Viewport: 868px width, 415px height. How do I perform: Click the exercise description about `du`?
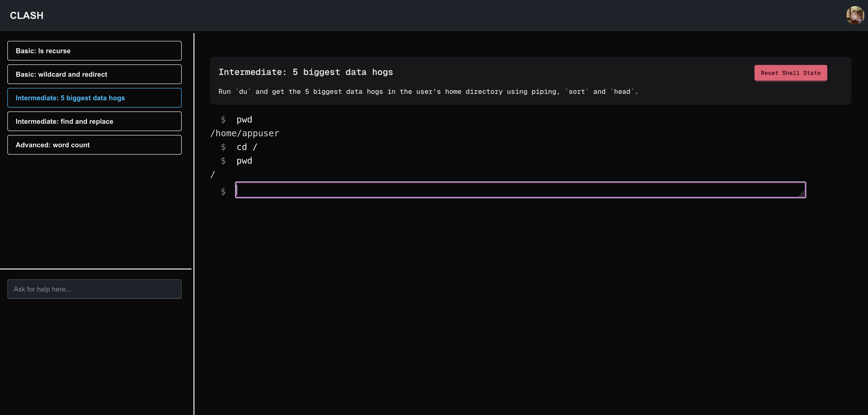click(428, 92)
